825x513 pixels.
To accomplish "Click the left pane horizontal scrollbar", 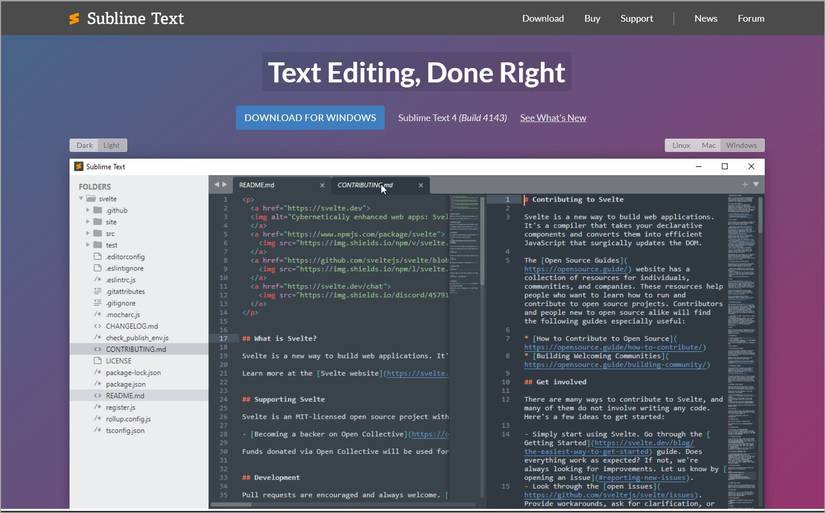I will (230, 505).
